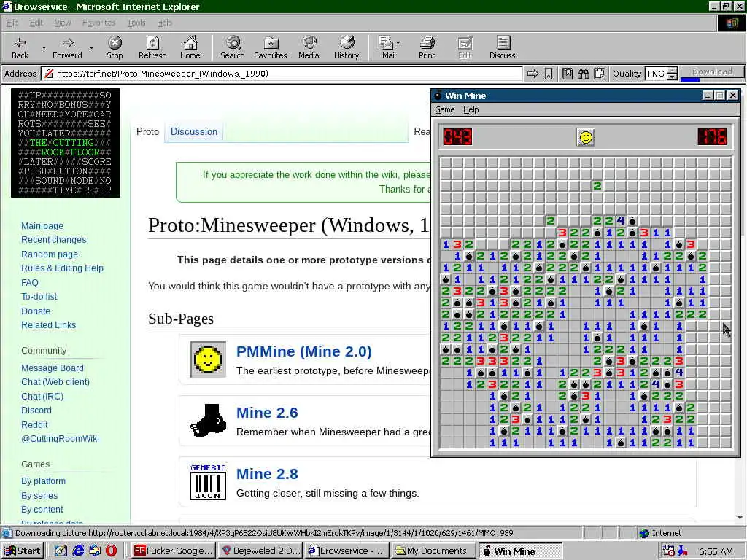This screenshot has width=747, height=560.
Task: Open the Discord community link
Action: (x=36, y=410)
